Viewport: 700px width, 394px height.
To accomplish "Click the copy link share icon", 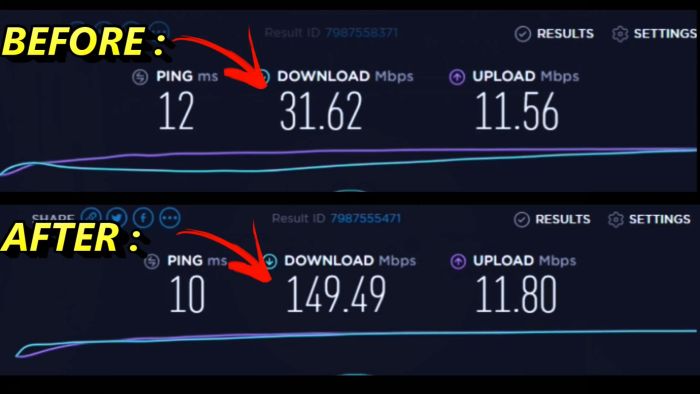I will [91, 216].
